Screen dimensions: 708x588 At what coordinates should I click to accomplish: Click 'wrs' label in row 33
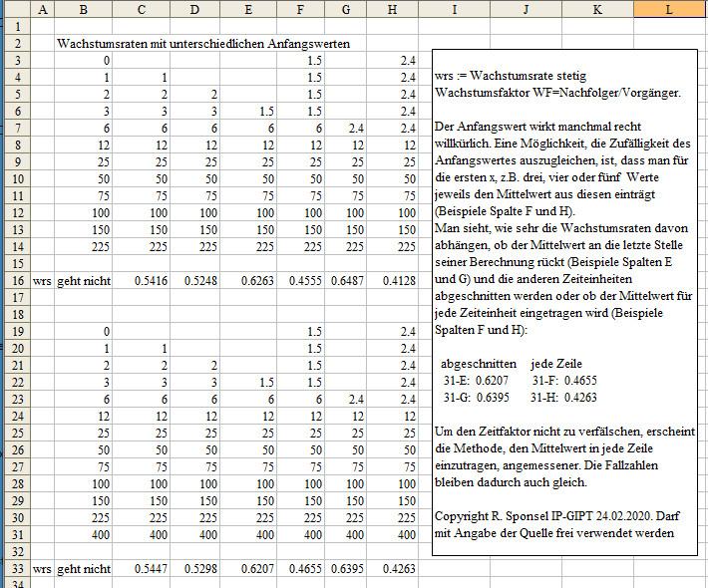(x=43, y=569)
